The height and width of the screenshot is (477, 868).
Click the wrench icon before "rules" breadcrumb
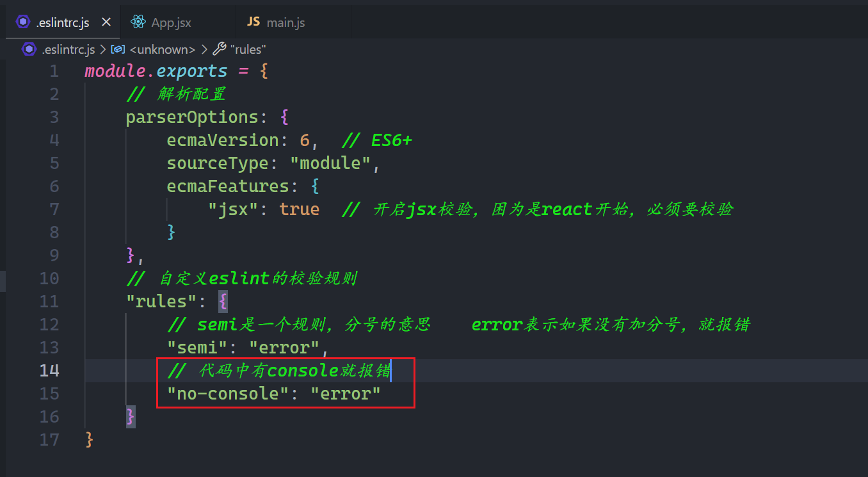pos(219,49)
